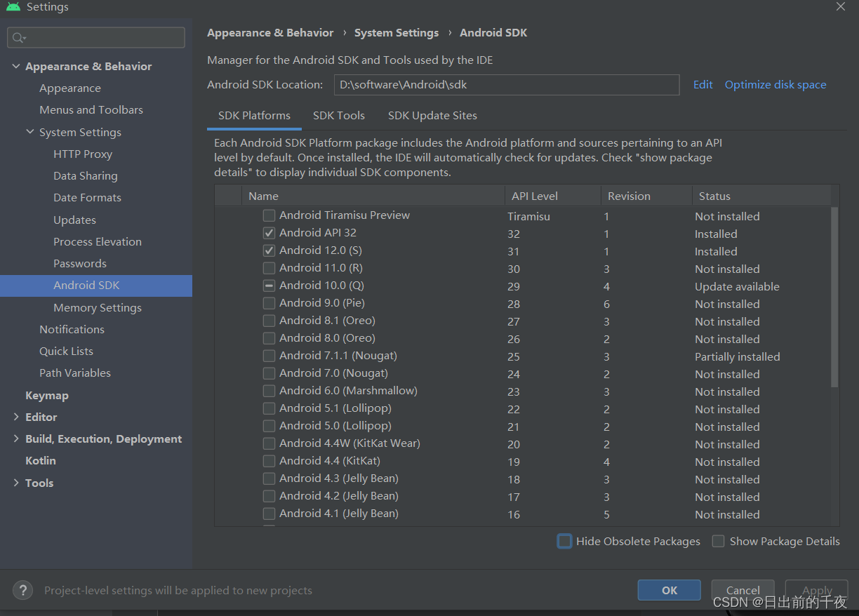Expand the Tools section
Screen dimensions: 859x616
[x=16, y=483]
